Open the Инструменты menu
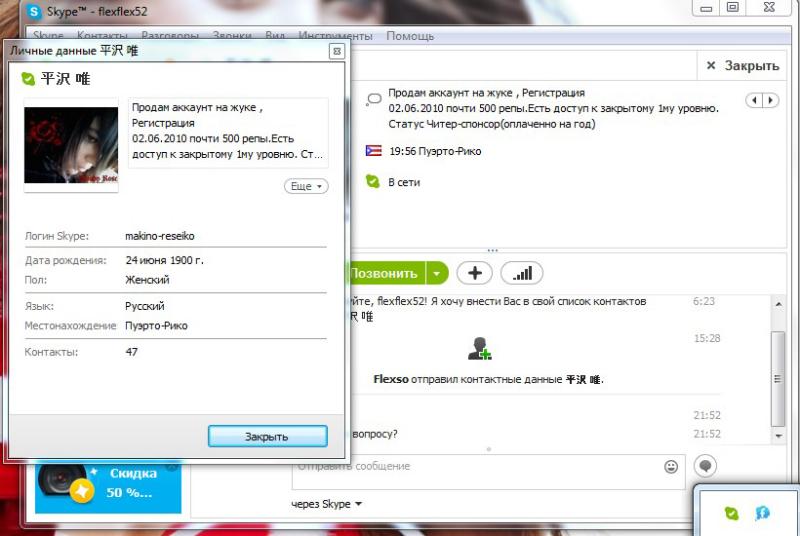 point(335,36)
